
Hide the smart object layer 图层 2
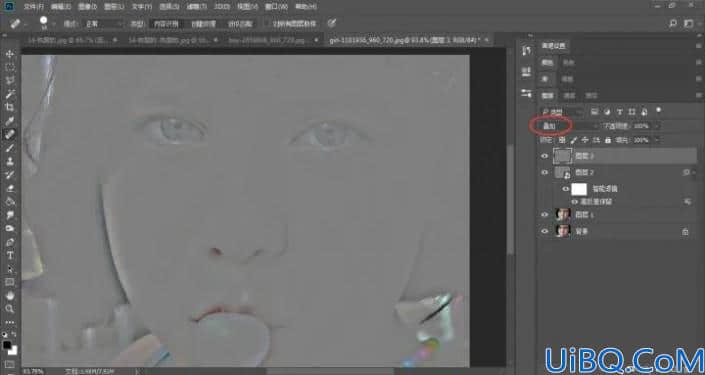point(544,173)
